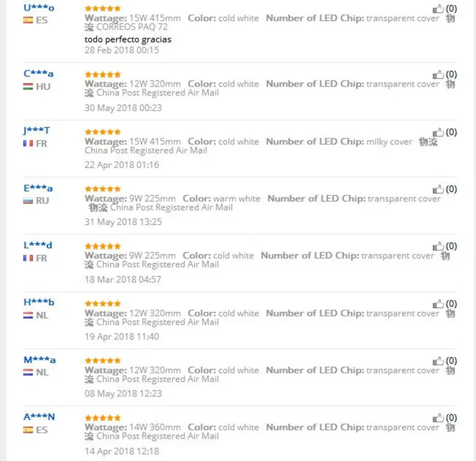Open E***a reviewer profile link
The width and height of the screenshot is (476, 461).
38,188
